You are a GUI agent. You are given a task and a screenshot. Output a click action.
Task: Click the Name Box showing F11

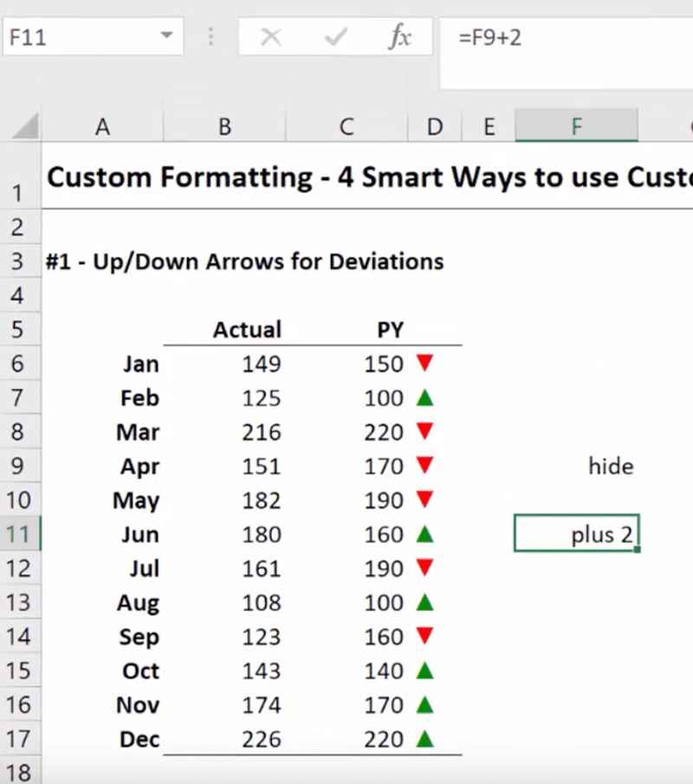[x=78, y=38]
